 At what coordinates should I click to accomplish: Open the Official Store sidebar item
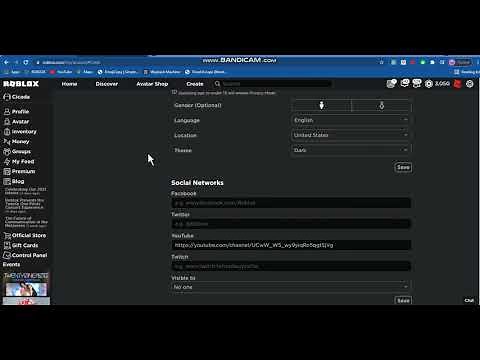point(25,235)
